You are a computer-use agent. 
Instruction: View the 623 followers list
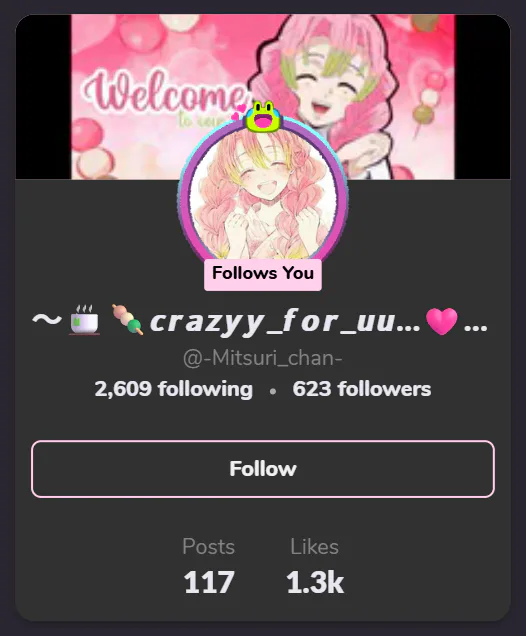pos(361,389)
